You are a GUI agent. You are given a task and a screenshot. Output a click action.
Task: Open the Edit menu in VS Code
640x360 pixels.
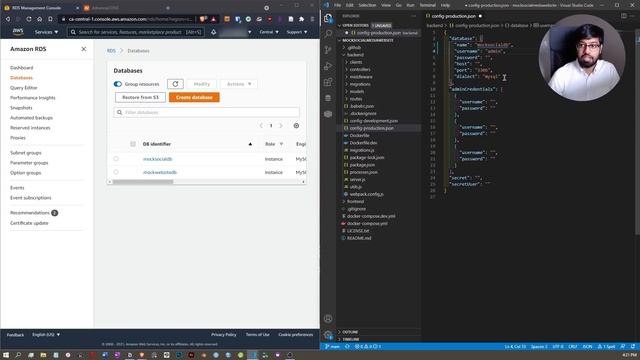(349, 5)
